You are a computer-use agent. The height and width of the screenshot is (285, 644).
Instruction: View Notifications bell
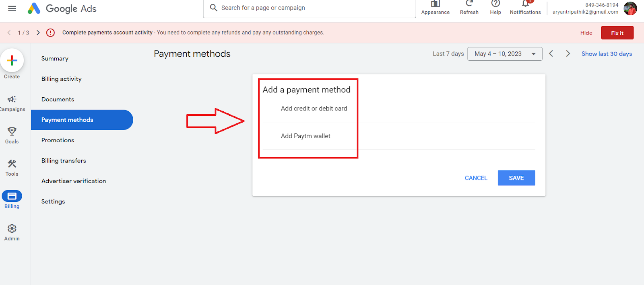(x=525, y=8)
